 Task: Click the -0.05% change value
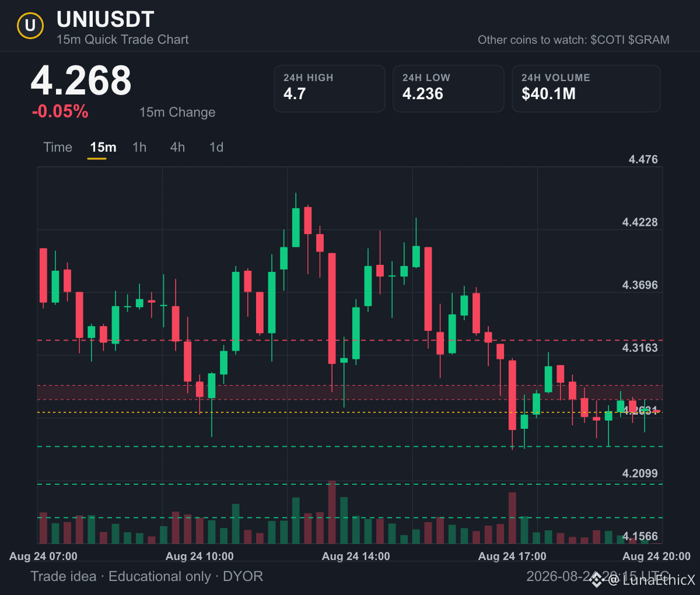click(60, 111)
